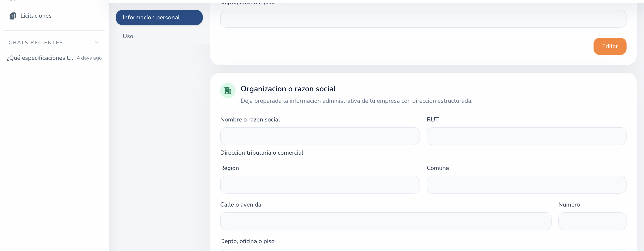Select the Licitaciones clipboard icon
This screenshot has height=251, width=644.
[13, 16]
